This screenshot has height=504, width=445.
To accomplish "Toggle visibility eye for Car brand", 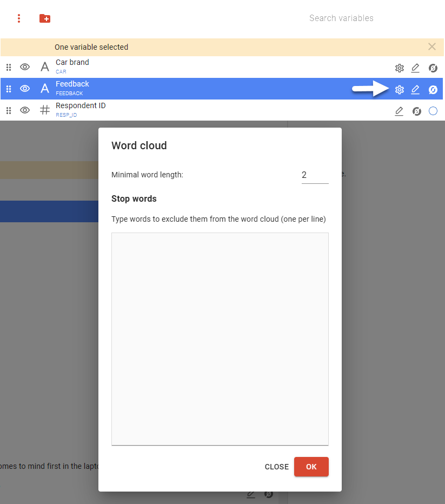I will pos(25,67).
